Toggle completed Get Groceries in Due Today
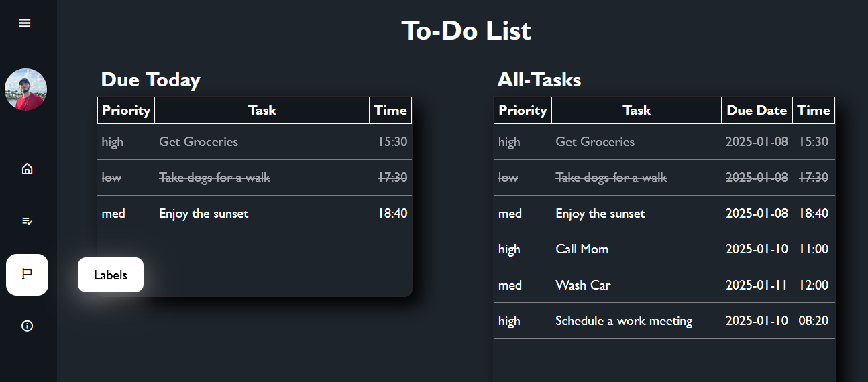868x382 pixels. [198, 142]
